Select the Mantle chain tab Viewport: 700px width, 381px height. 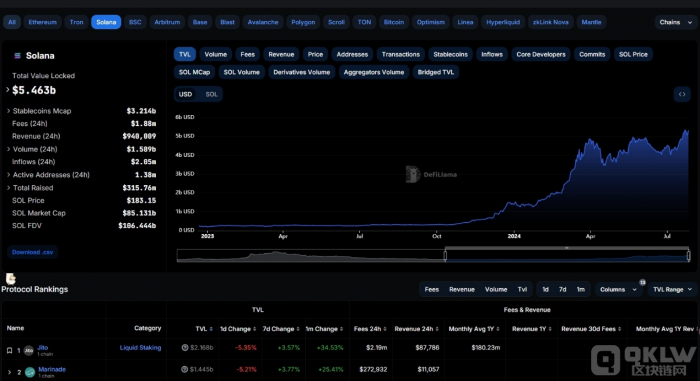pyautogui.click(x=591, y=22)
